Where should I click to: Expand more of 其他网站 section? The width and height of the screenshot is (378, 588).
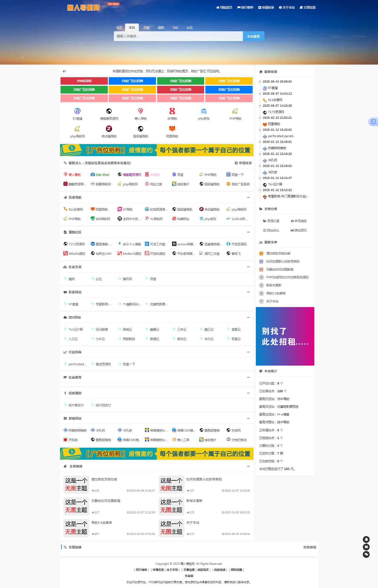point(248,418)
